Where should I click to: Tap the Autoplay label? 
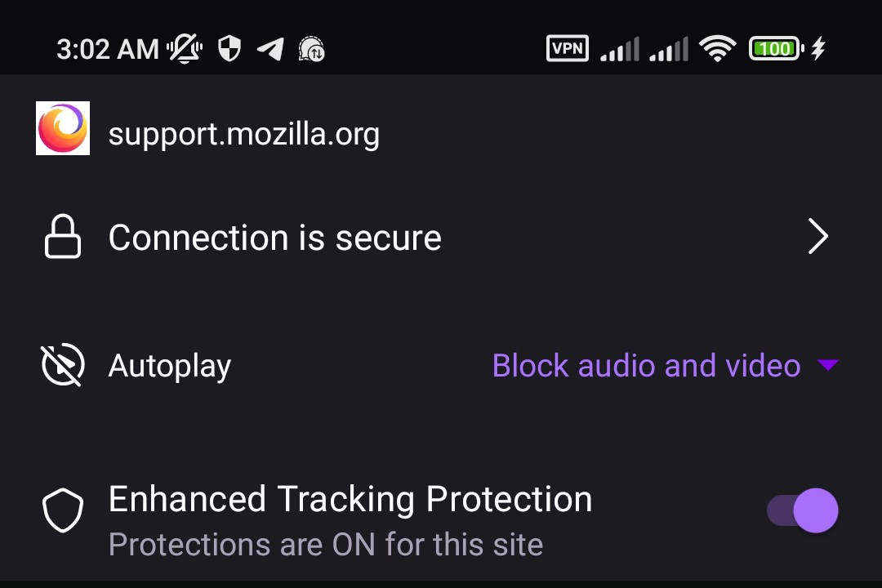[x=170, y=366]
